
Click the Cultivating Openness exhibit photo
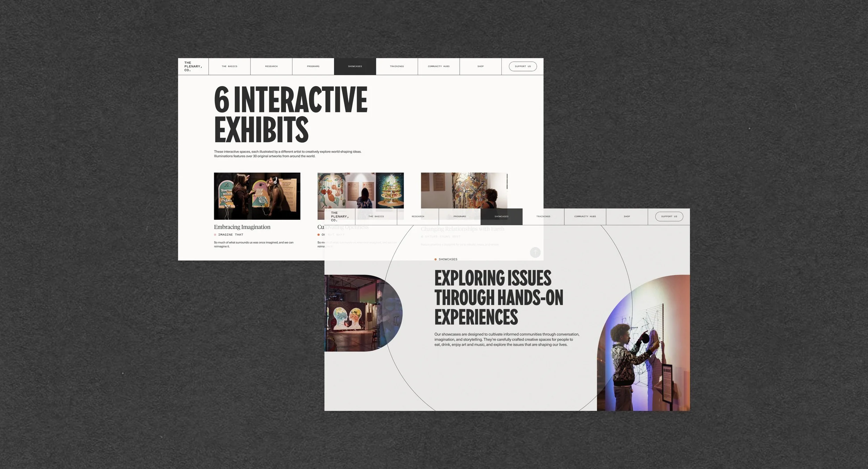(x=360, y=191)
